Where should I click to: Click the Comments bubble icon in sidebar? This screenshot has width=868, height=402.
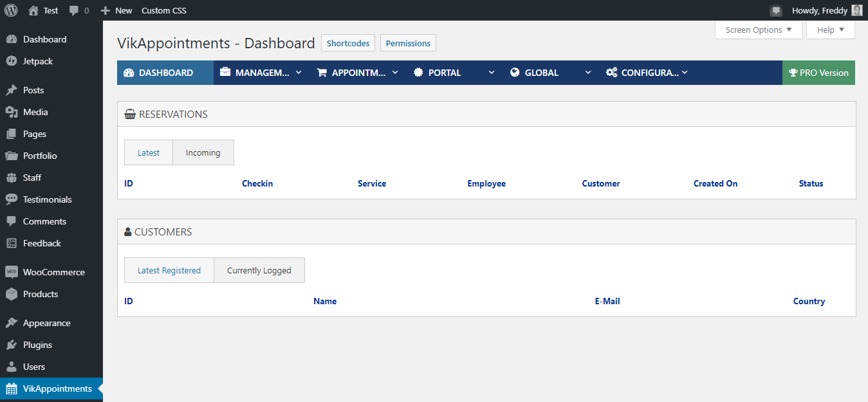(11, 221)
